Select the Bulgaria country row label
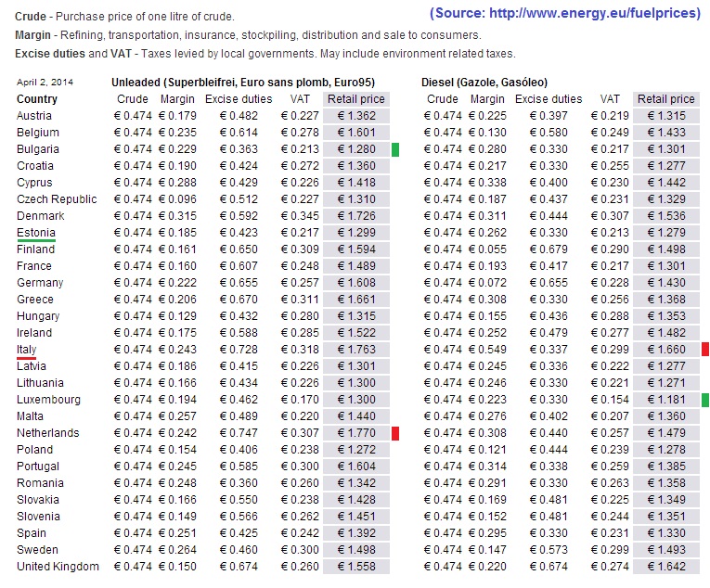The height and width of the screenshot is (588, 710). coord(38,149)
